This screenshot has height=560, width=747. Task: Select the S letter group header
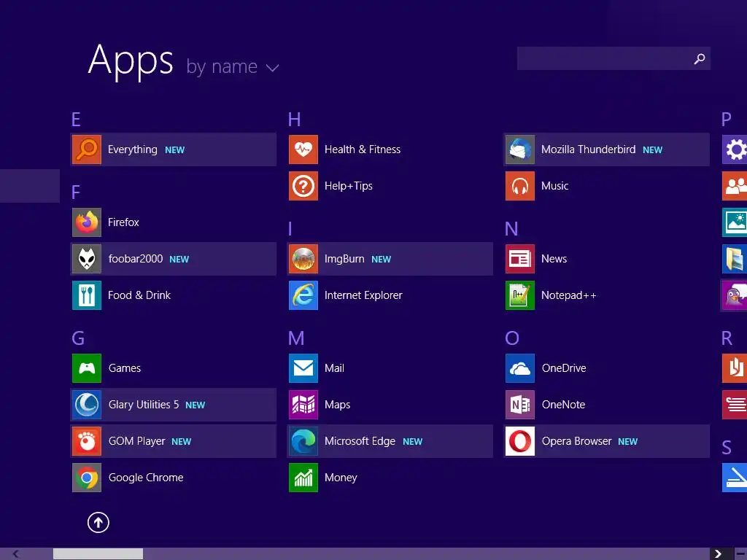tap(727, 448)
